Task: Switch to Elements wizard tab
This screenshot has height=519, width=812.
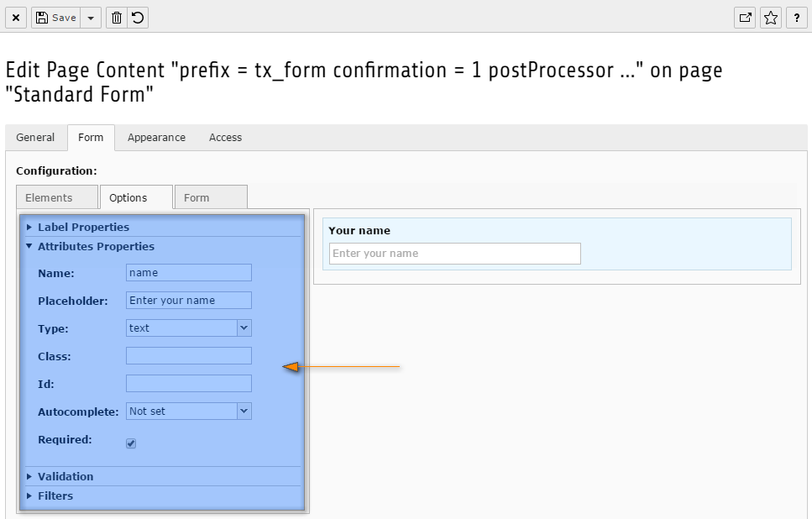Action: 57,197
